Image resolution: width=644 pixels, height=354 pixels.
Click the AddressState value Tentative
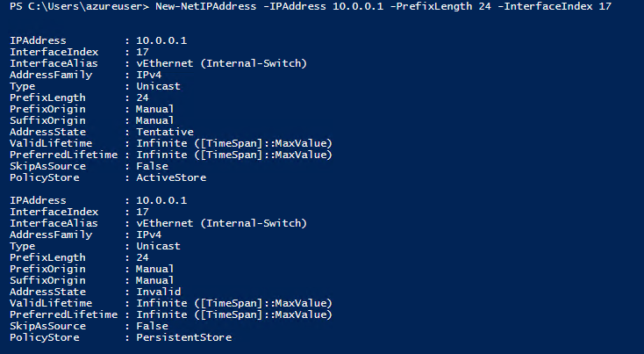tap(165, 132)
